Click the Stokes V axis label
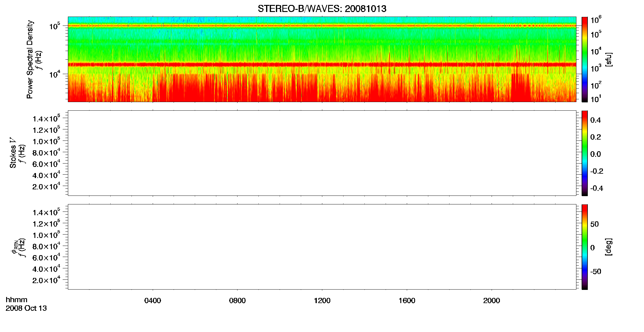Screen dimensions: 644x332 click(x=13, y=153)
